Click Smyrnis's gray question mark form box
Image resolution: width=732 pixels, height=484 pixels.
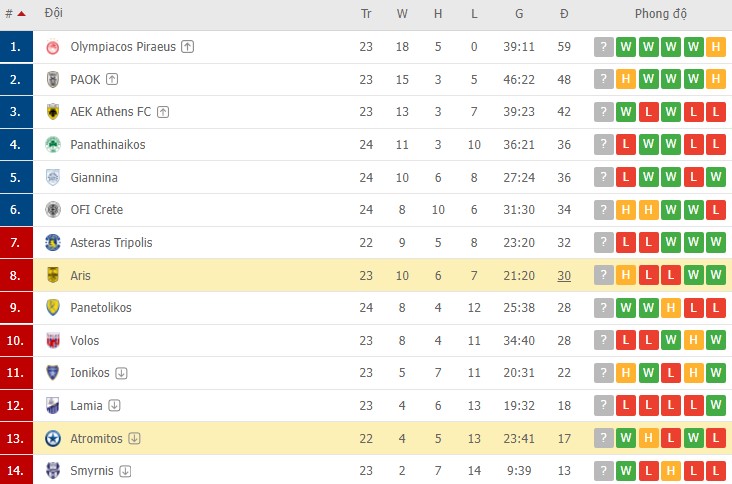click(603, 470)
